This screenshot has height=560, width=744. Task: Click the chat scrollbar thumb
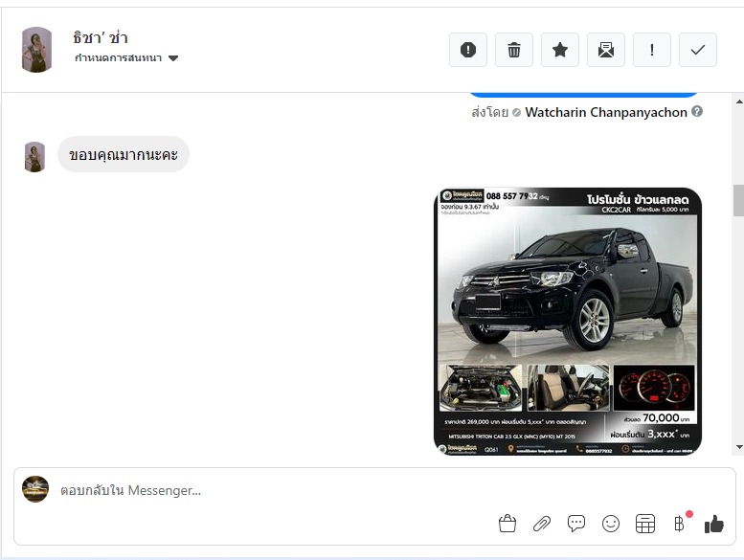pyautogui.click(x=739, y=200)
